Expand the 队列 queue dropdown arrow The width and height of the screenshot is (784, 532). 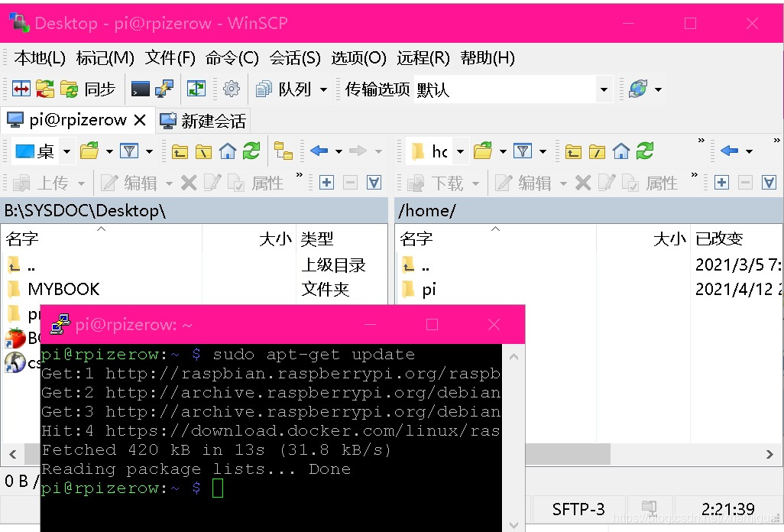point(323,89)
